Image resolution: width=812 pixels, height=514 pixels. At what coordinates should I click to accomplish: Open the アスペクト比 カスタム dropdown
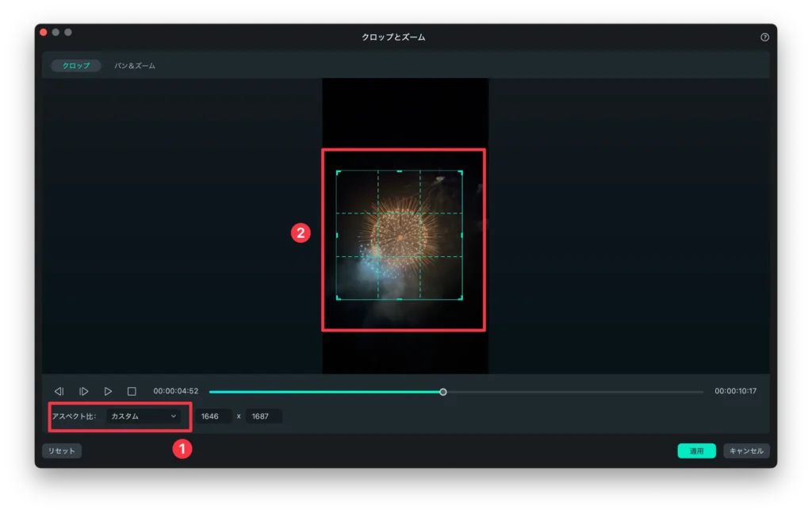(x=144, y=416)
